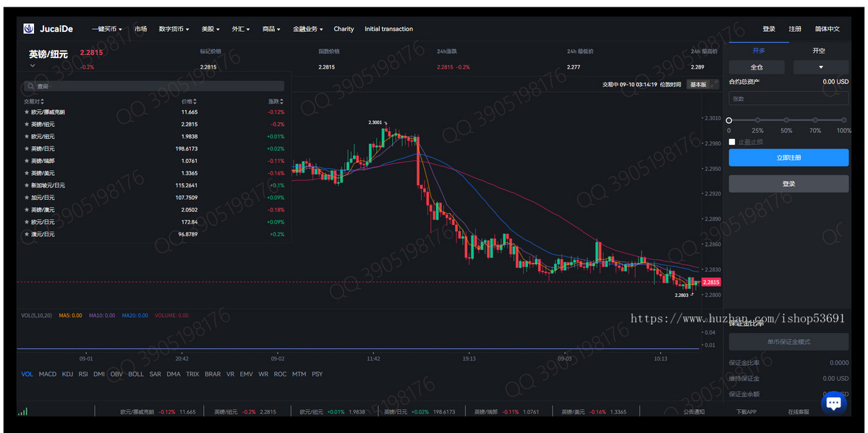This screenshot has width=868, height=433.
Task: Set position slider to 50% mark
Action: click(x=786, y=120)
